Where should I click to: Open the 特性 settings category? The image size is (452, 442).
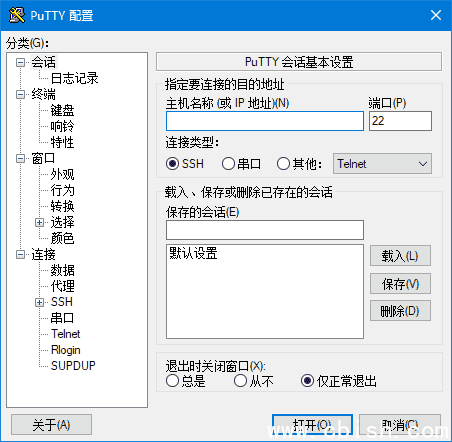62,142
